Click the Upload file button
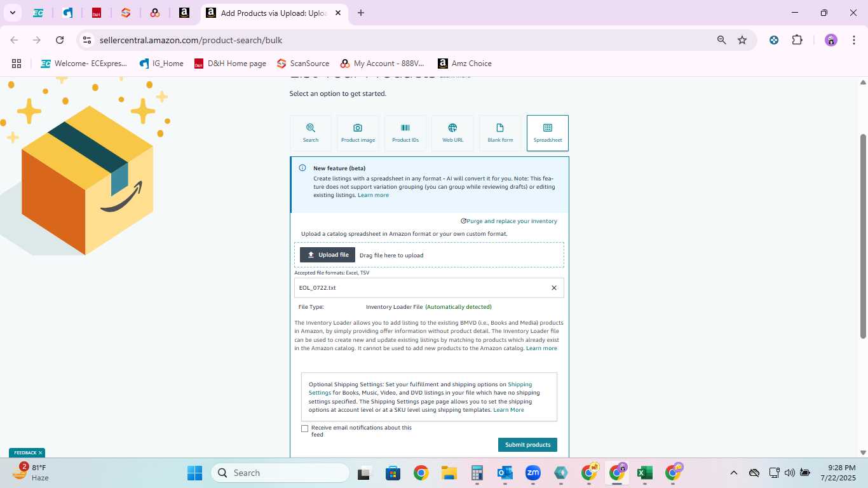The image size is (868, 488). point(327,255)
